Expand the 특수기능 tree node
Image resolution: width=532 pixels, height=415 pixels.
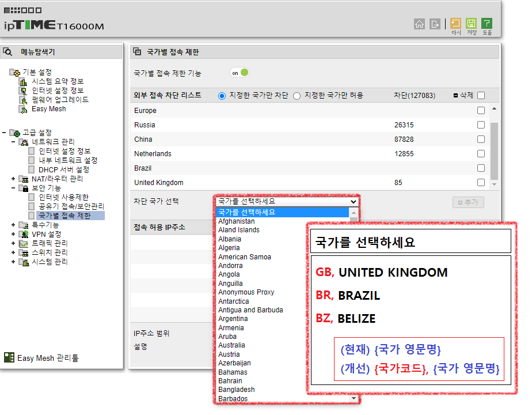point(13,225)
